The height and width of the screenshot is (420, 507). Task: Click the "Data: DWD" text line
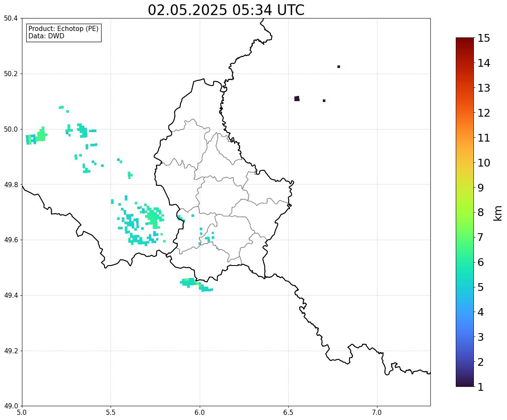coord(46,36)
